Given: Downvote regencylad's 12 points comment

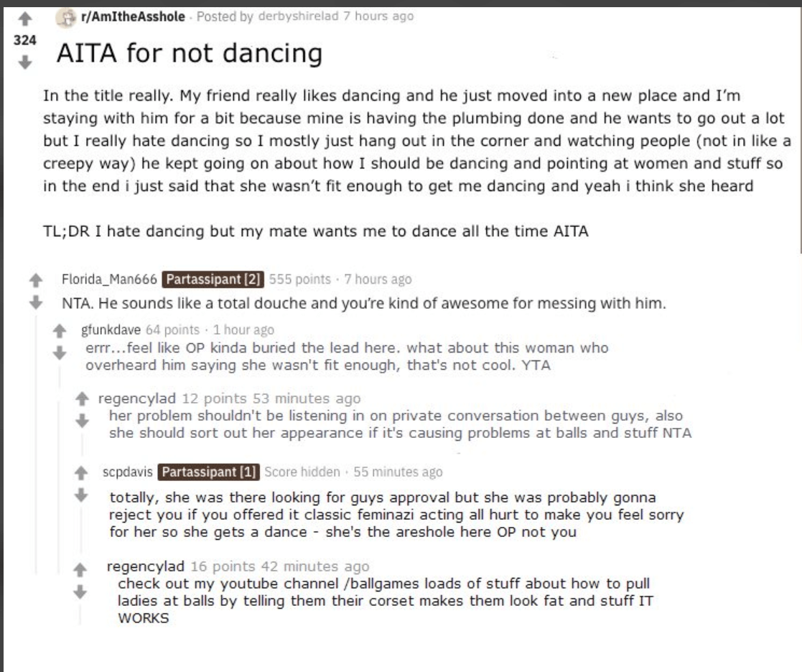Looking at the screenshot, I should [x=83, y=421].
